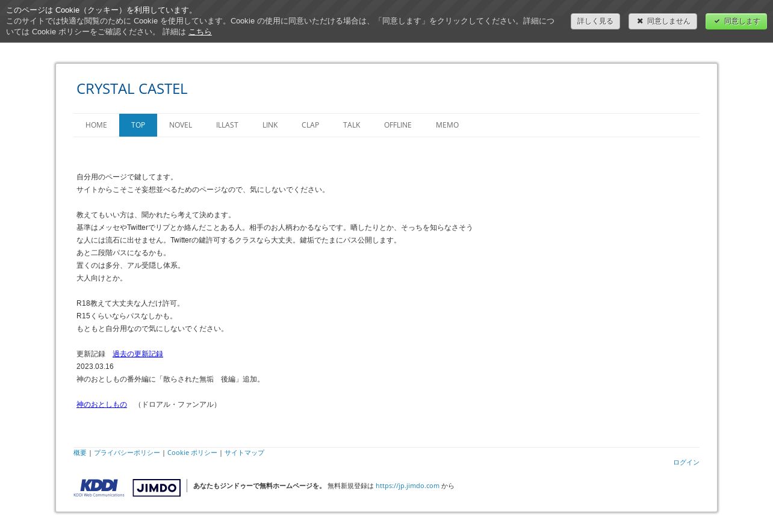Open the TALK menu item

tap(352, 125)
